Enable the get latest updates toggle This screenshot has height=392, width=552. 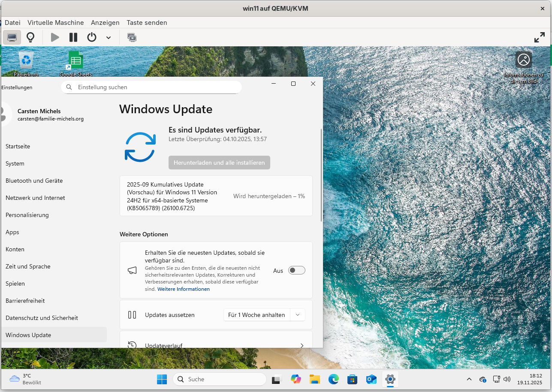pyautogui.click(x=296, y=270)
